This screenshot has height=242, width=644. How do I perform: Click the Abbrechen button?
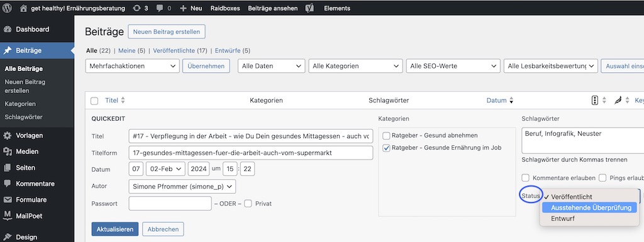(x=163, y=229)
